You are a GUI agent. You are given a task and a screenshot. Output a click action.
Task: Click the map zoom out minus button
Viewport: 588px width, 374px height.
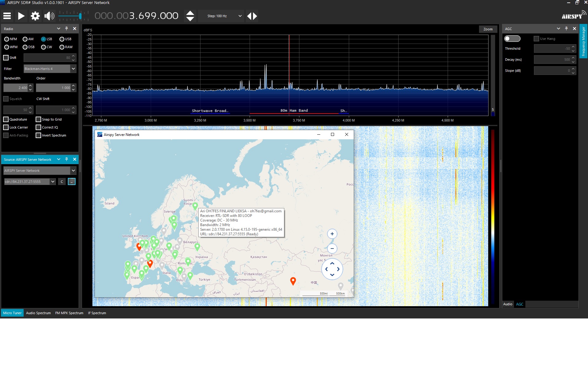332,249
